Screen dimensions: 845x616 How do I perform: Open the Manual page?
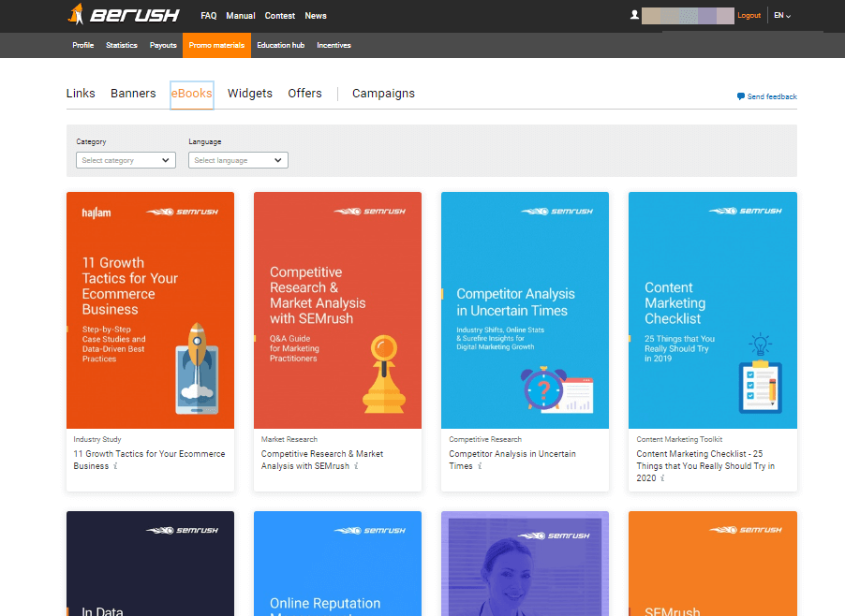point(241,16)
